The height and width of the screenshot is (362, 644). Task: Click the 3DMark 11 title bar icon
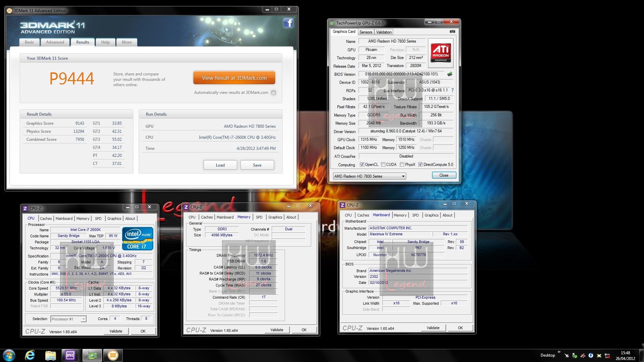(x=10, y=10)
